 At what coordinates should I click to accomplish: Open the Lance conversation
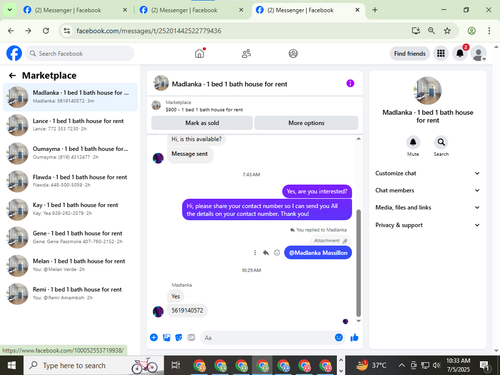pyautogui.click(x=70, y=125)
